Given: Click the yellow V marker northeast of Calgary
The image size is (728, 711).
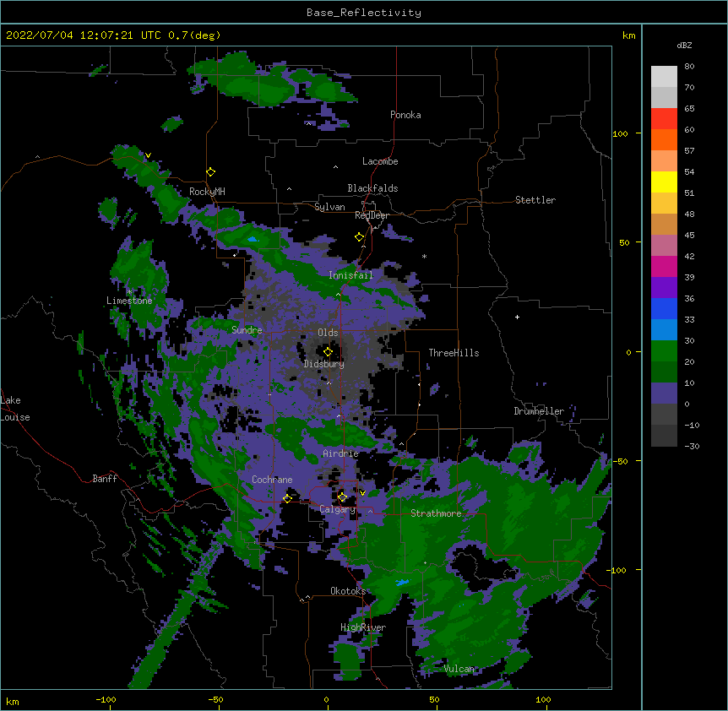Looking at the screenshot, I should tap(362, 493).
